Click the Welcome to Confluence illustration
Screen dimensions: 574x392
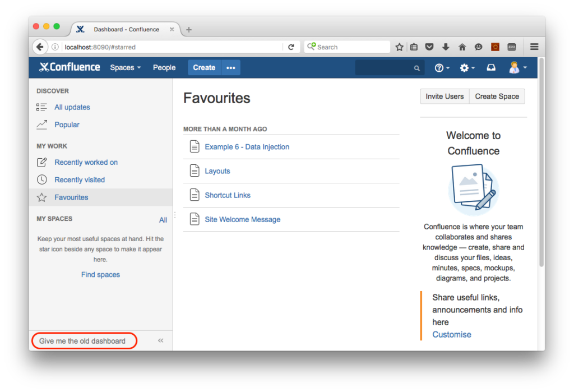473,190
